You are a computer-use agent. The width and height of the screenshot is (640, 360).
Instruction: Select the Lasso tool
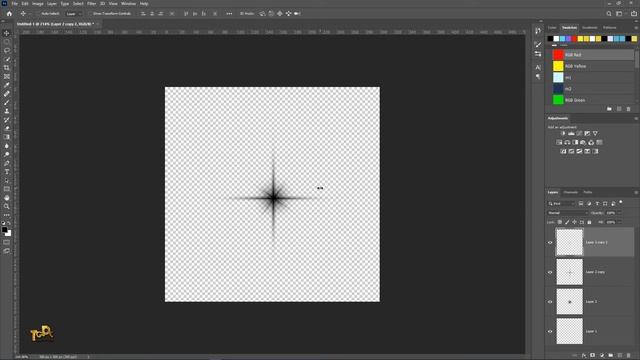pos(7,50)
